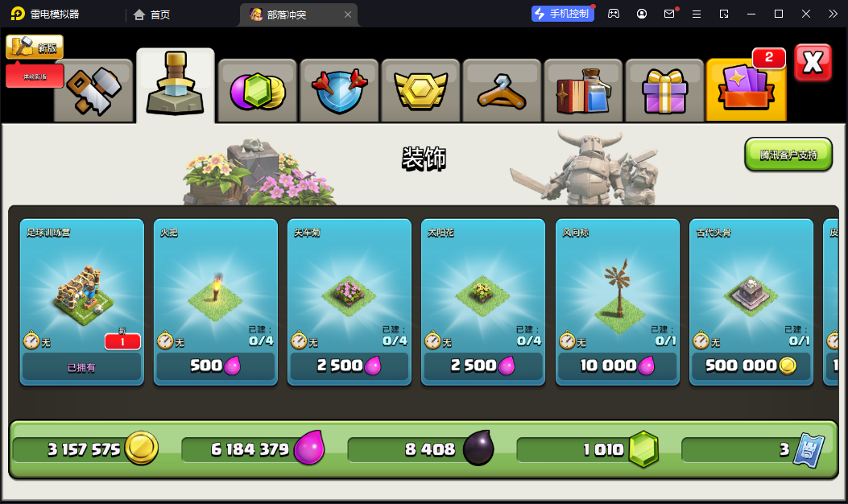Buy the 风向标 windmill for 10 000 elixir
Screen dimensions: 848x504
617,366
